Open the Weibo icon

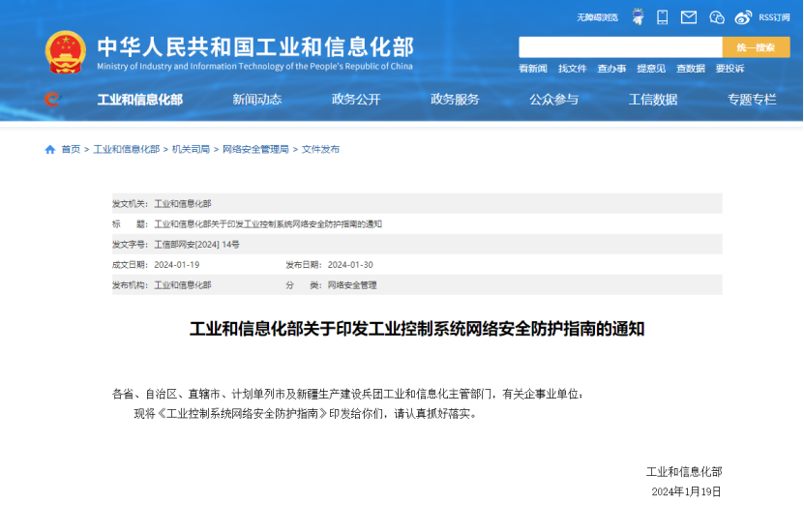coord(743,17)
